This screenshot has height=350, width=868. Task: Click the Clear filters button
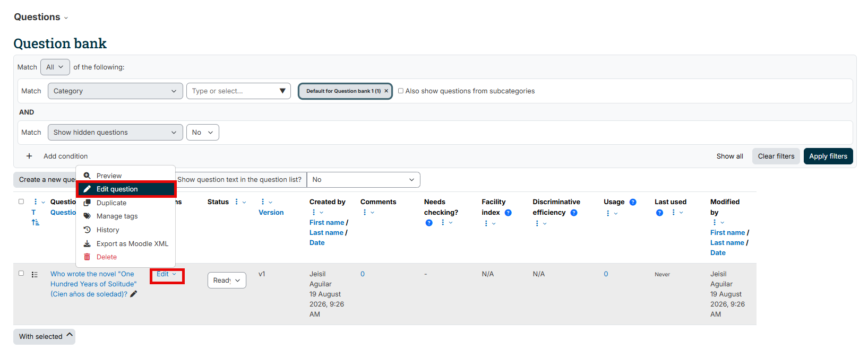(776, 156)
